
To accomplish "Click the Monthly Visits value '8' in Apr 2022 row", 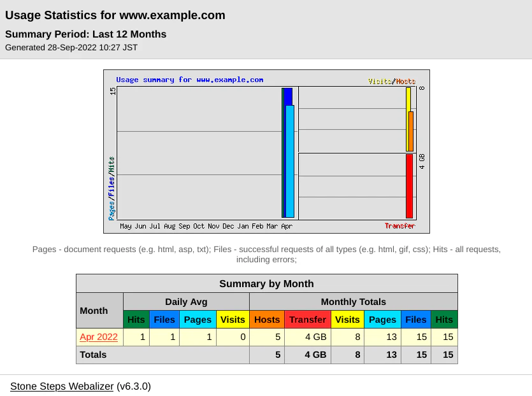I will tap(357, 337).
